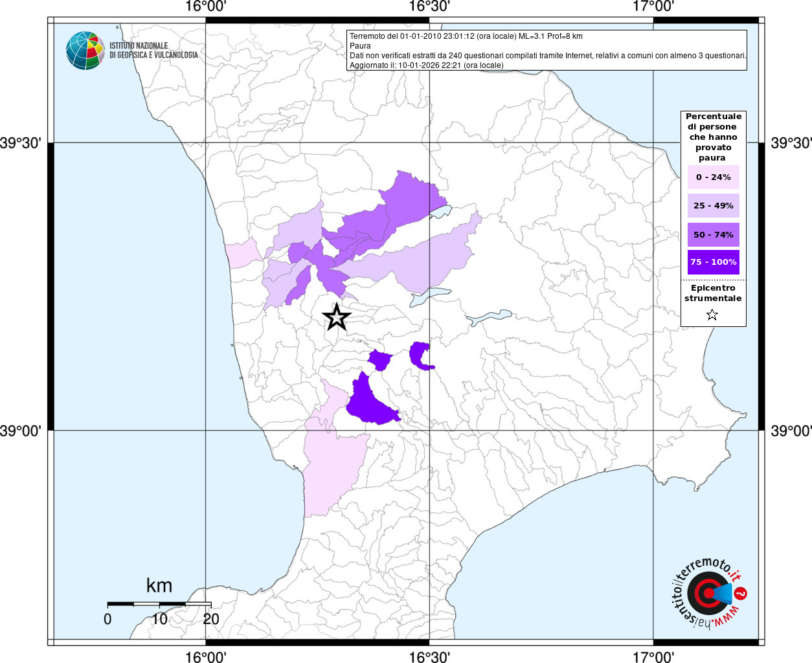
Task: Click the left axis label 39°00'
Action: click(x=20, y=431)
